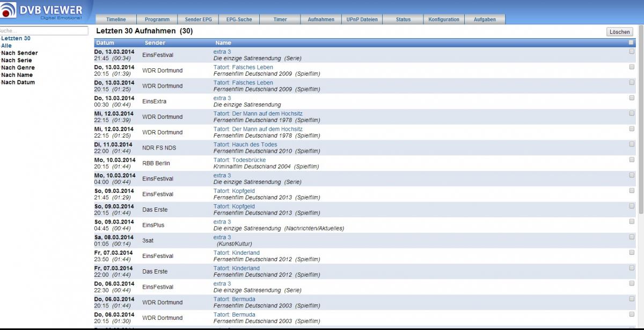Tick the Tatort: Todesbrücke row checkbox
Screen dimensions: 644x330
click(x=632, y=160)
